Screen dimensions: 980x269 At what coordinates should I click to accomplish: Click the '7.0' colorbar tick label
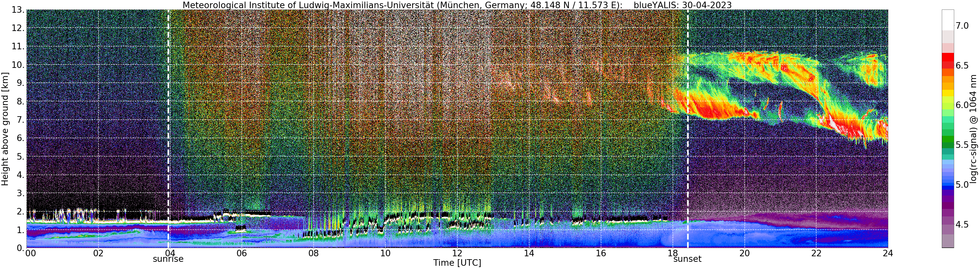[962, 25]
